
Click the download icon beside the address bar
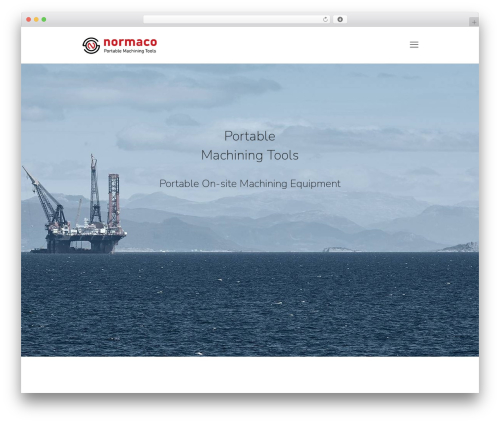tap(340, 20)
